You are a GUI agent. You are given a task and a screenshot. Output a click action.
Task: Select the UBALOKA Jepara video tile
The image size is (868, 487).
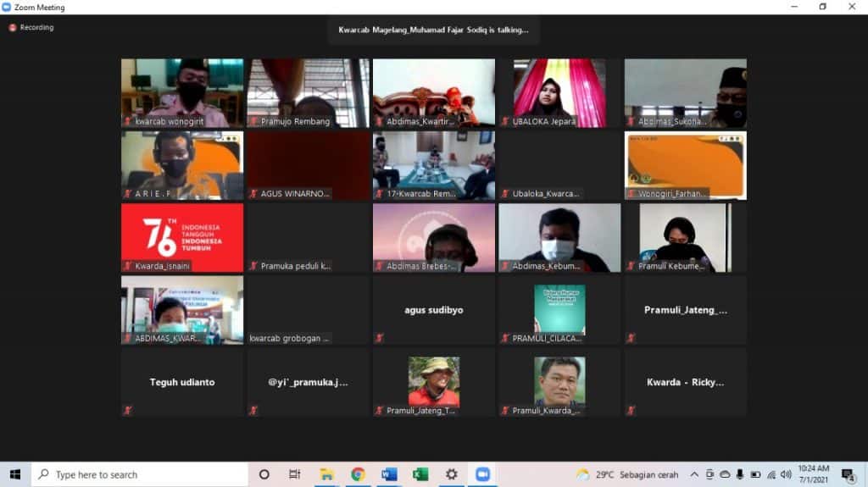559,93
